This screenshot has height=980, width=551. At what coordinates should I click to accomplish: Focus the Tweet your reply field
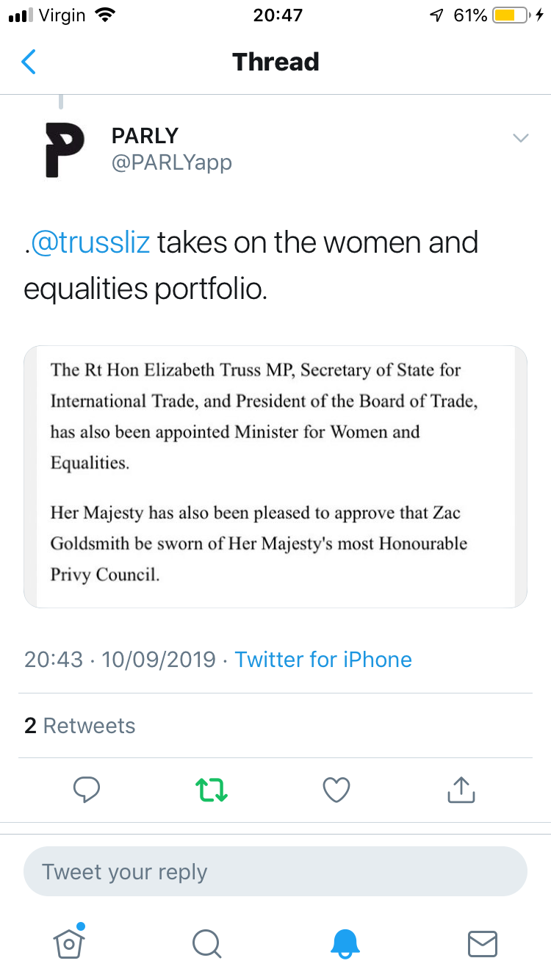[275, 872]
